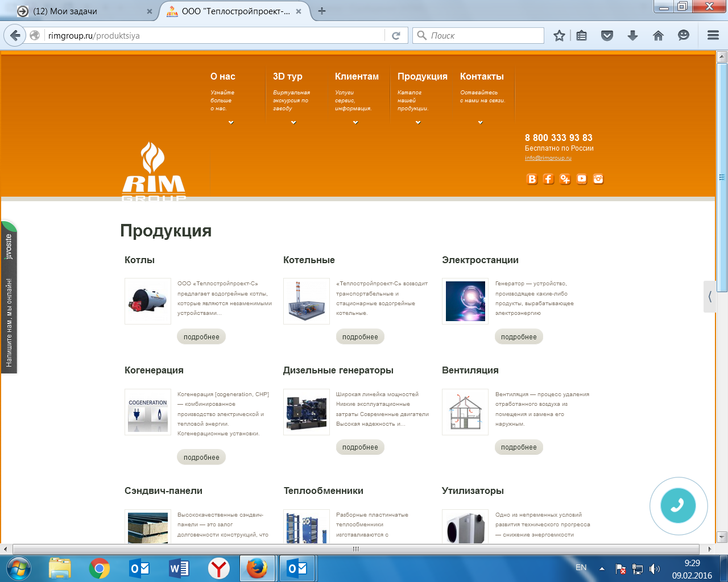Open the Facebook social icon
Viewport: 728px width, 582px height.
(548, 179)
